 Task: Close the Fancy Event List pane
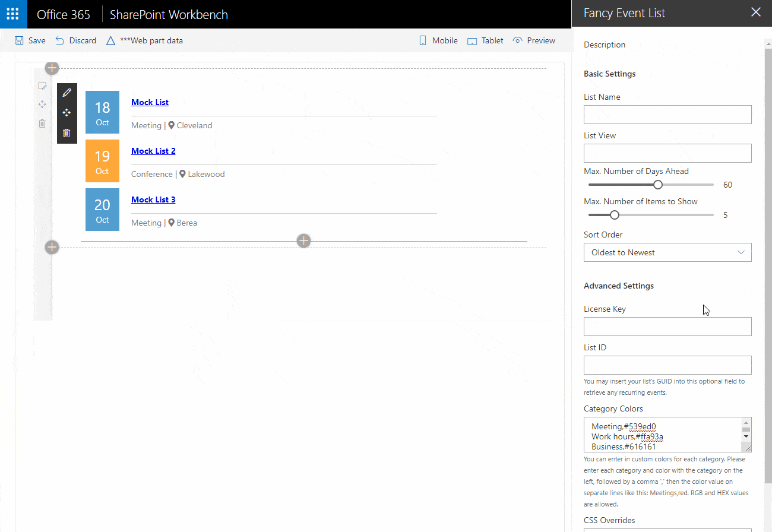pyautogui.click(x=755, y=12)
